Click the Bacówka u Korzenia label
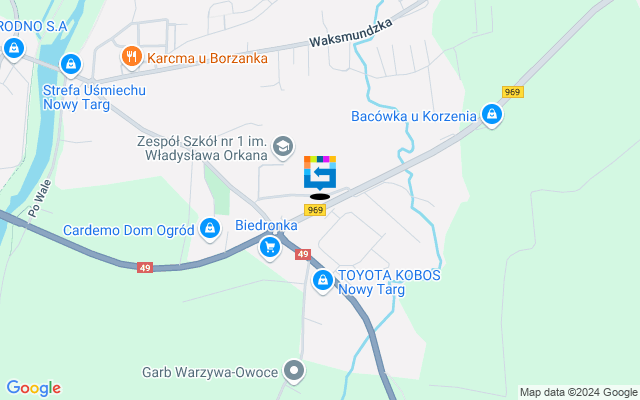 [413, 116]
